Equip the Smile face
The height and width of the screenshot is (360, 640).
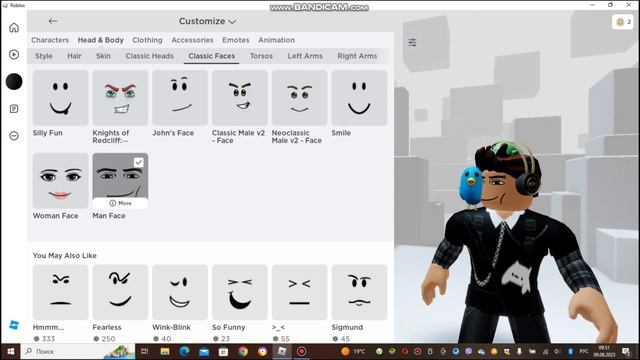[x=359, y=98]
